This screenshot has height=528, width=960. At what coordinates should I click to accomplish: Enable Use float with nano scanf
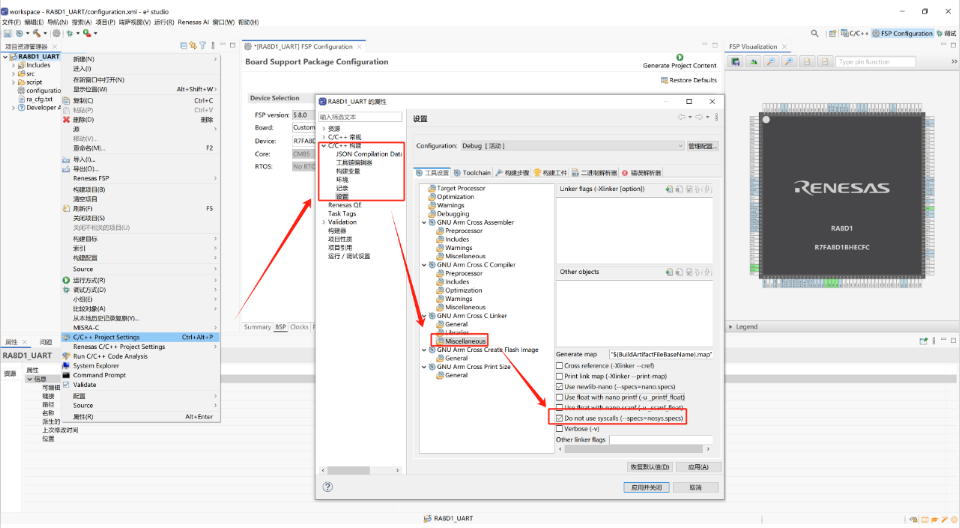tap(559, 407)
